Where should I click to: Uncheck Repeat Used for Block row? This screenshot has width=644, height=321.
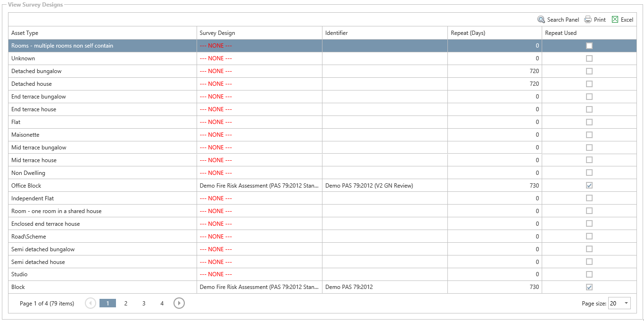[x=589, y=287]
